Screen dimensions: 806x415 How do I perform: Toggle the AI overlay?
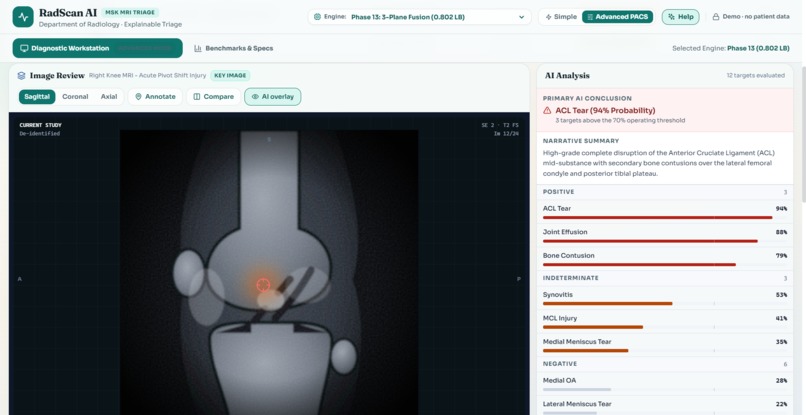click(x=272, y=97)
